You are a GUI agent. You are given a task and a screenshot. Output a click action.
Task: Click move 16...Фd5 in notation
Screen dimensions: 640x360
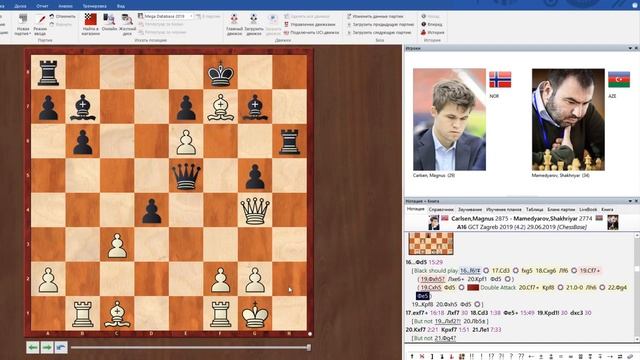416,262
